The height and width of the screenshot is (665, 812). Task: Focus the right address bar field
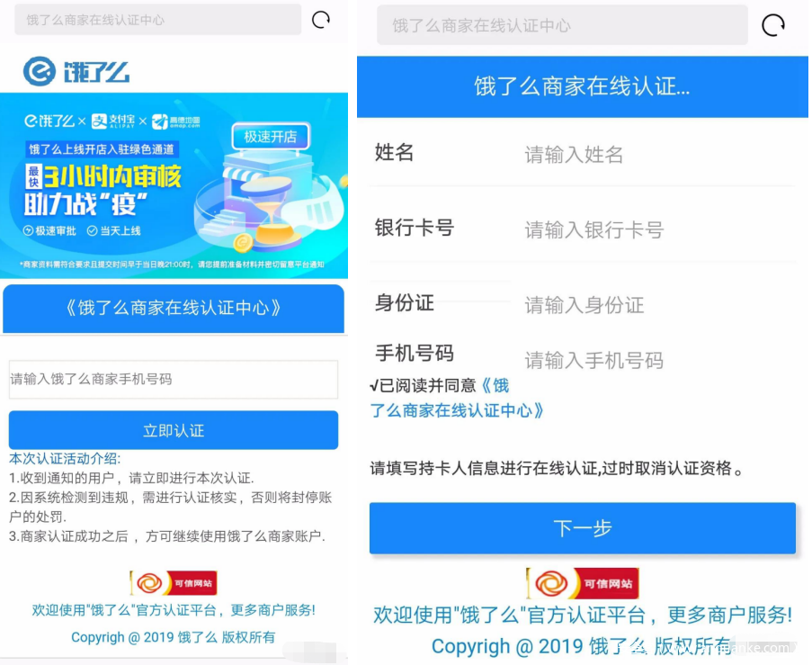click(562, 25)
